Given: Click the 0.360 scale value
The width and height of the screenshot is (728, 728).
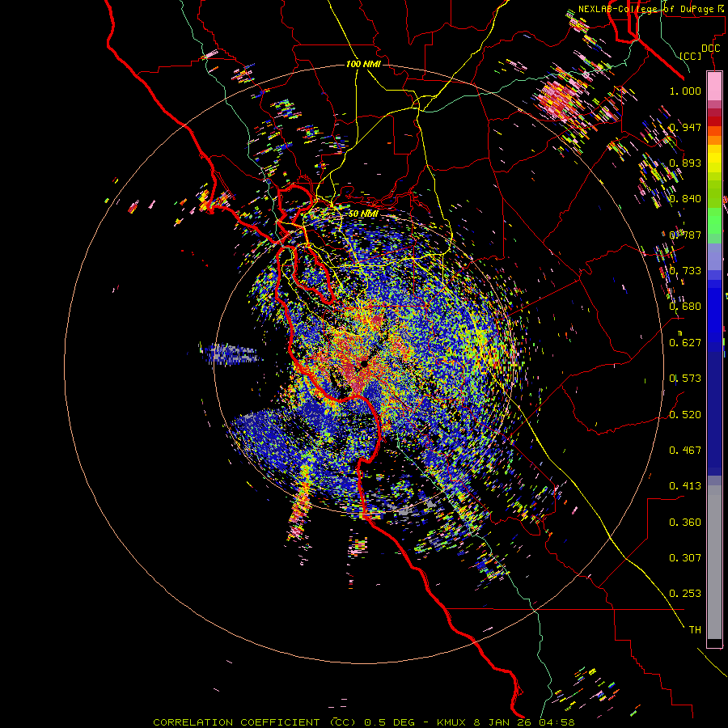Looking at the screenshot, I should point(685,523).
